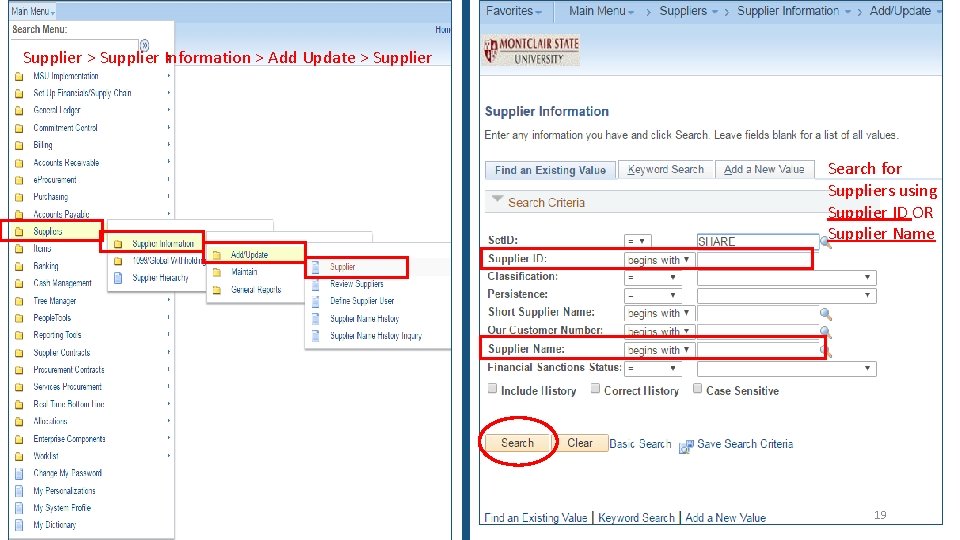This screenshot has width=960, height=540.
Task: Open Banking menu folder
Action: 45,266
